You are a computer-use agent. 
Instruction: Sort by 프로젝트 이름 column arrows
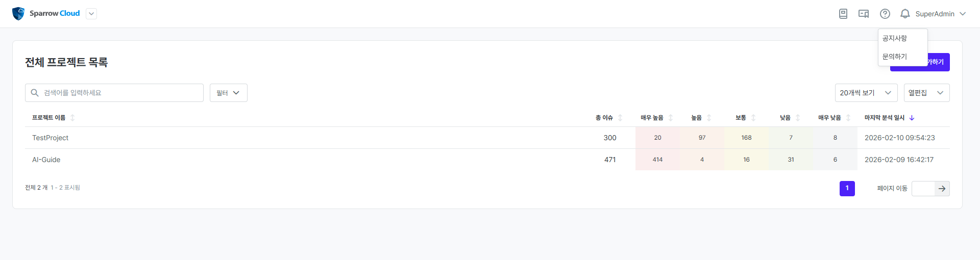point(72,118)
